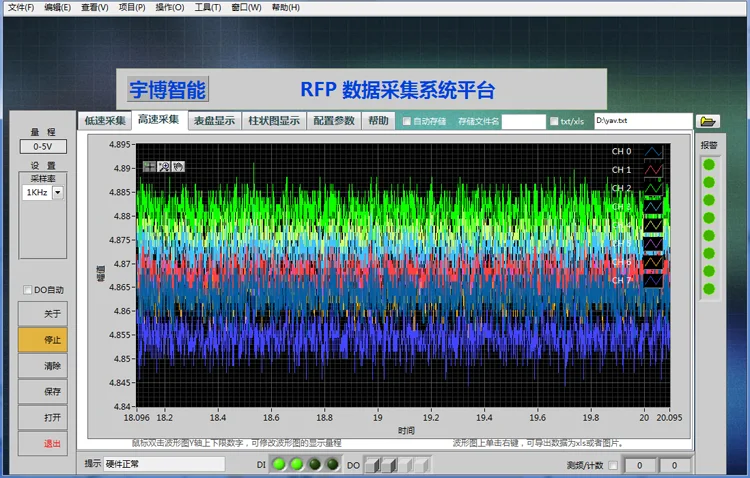Click the fourth (dark) DI indicator LED
Screen dimensions: 750x478
(332, 464)
